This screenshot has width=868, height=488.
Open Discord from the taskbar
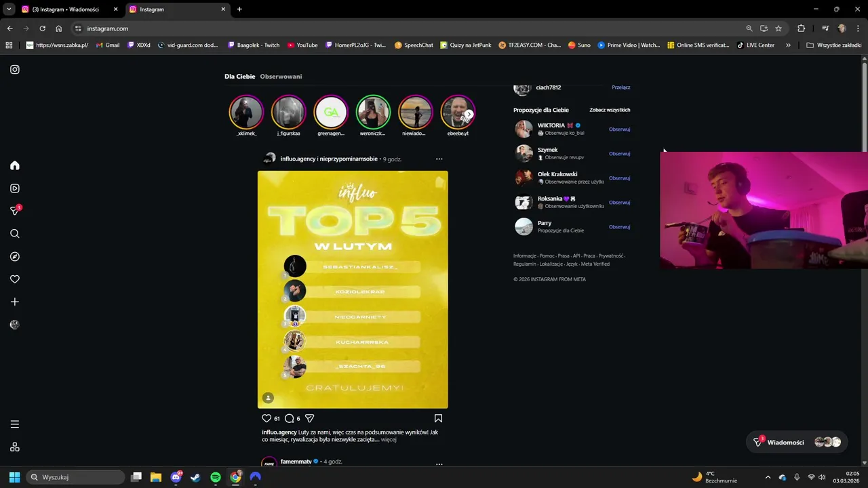[x=176, y=477]
